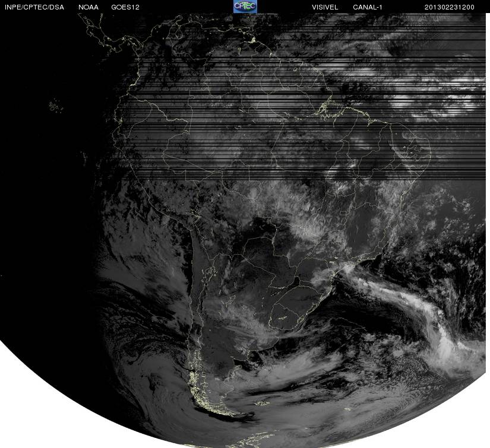Click the CANAL-1 label
The width and height of the screenshot is (490, 448).
(368, 7)
